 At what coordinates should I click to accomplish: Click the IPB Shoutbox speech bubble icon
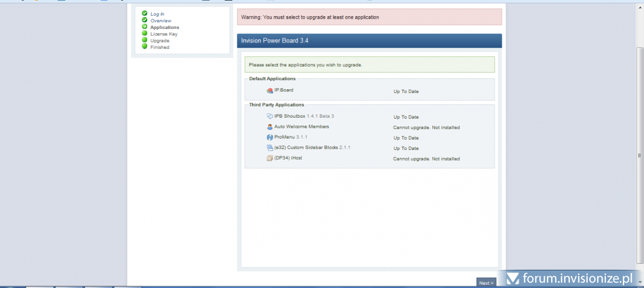click(270, 116)
